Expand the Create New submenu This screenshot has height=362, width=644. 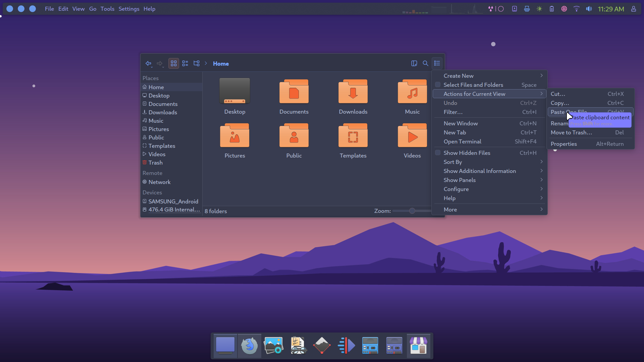459,76
